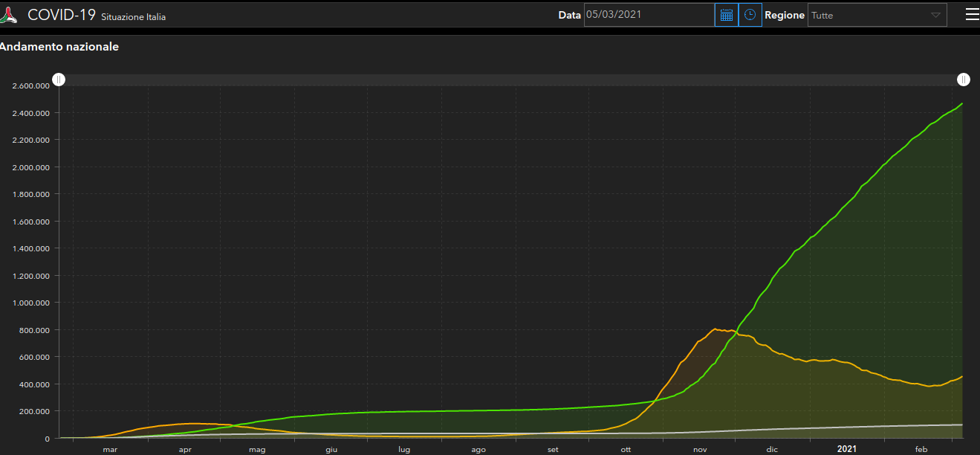Expand the Regione dropdown arrow
The image size is (980, 455).
(935, 15)
